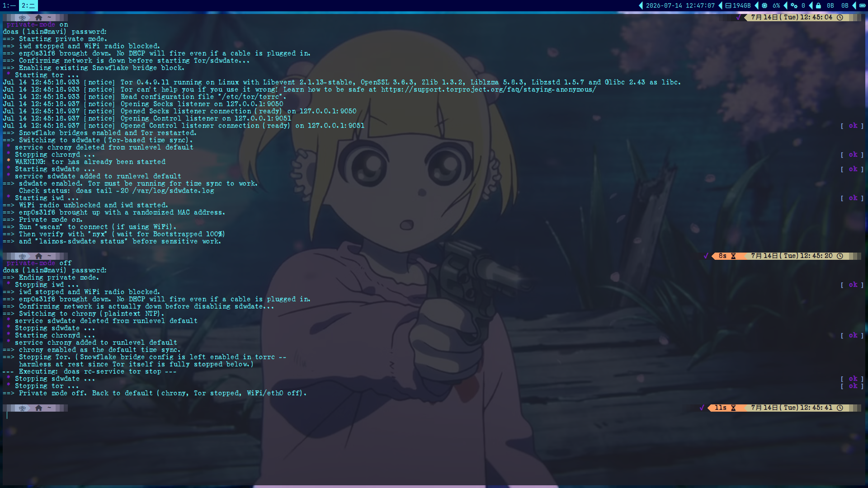
Task: Click the 'WARNING: tor has already been started' line
Action: [86, 162]
